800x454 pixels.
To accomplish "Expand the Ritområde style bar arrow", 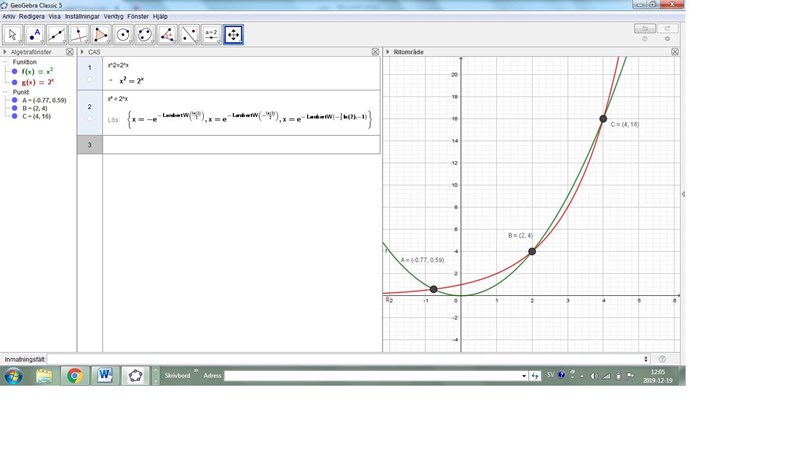I will click(388, 51).
